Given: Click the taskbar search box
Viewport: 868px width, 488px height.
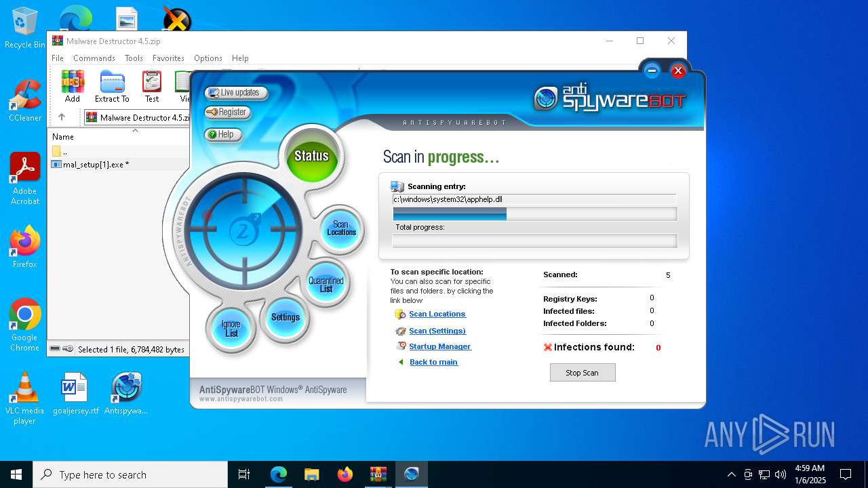Looking at the screenshot, I should (130, 474).
